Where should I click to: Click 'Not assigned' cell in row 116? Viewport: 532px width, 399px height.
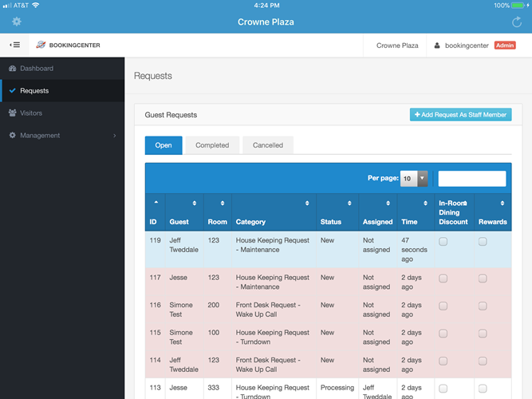tap(376, 310)
